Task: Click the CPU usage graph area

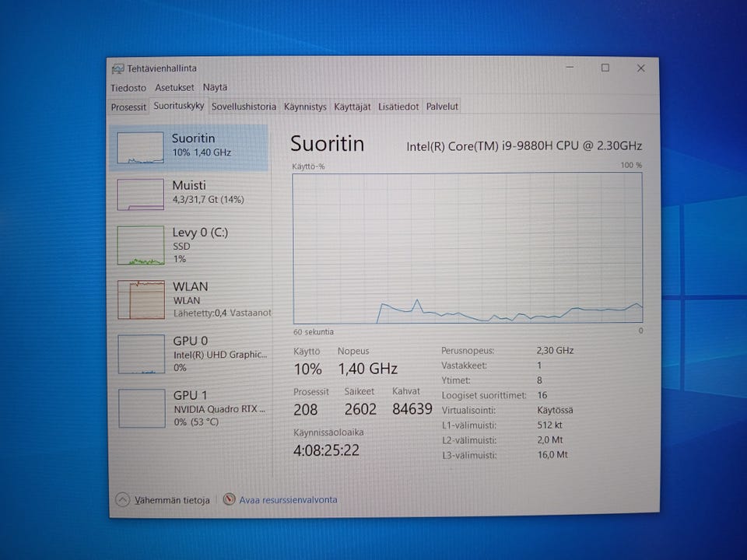Action: click(468, 248)
